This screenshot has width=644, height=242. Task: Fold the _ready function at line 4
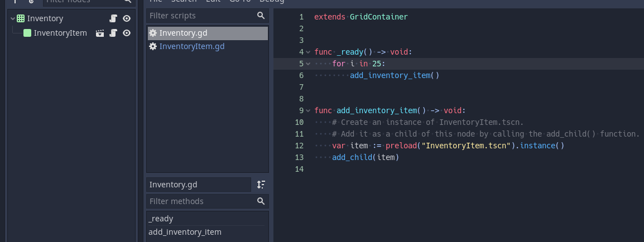pos(308,52)
